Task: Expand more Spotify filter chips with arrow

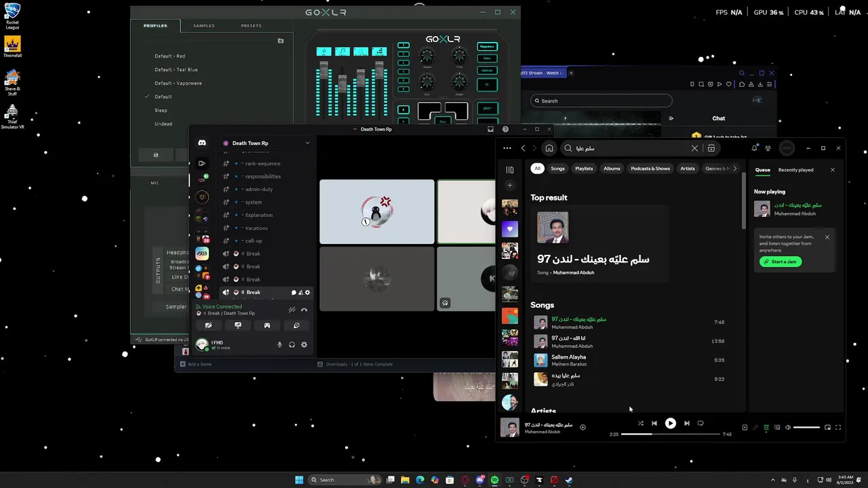Action: [734, 169]
